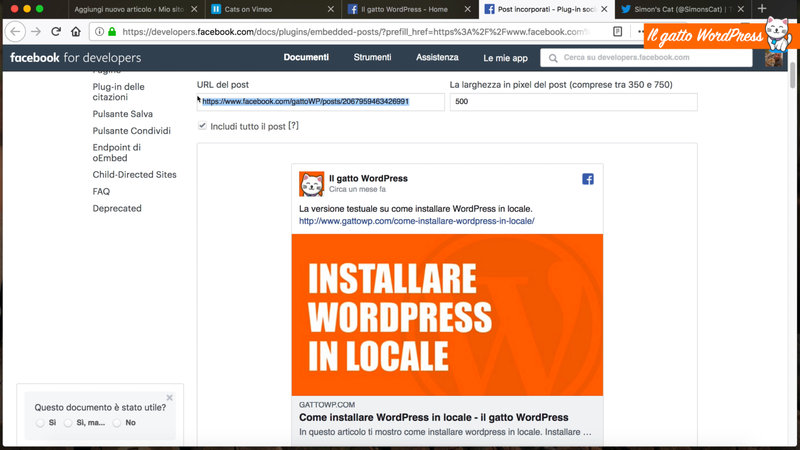Close the Il gatto WordPress - Home tab
The width and height of the screenshot is (800, 450).
[467, 9]
